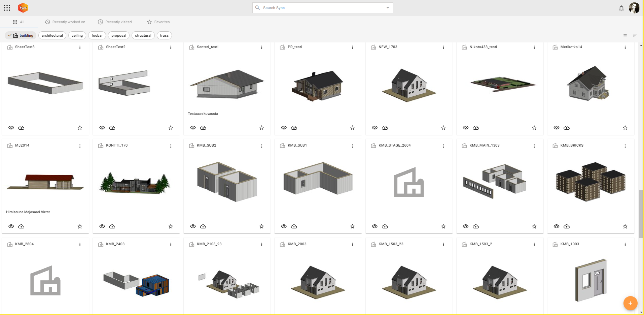The width and height of the screenshot is (644, 315).
Task: Switch to list view icon
Action: 625,35
